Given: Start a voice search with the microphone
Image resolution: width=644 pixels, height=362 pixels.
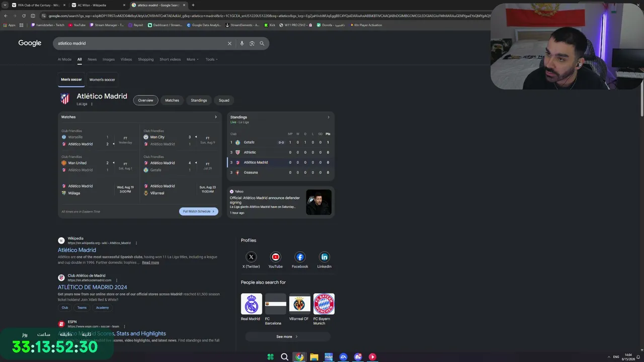Looking at the screenshot, I should click(x=242, y=43).
